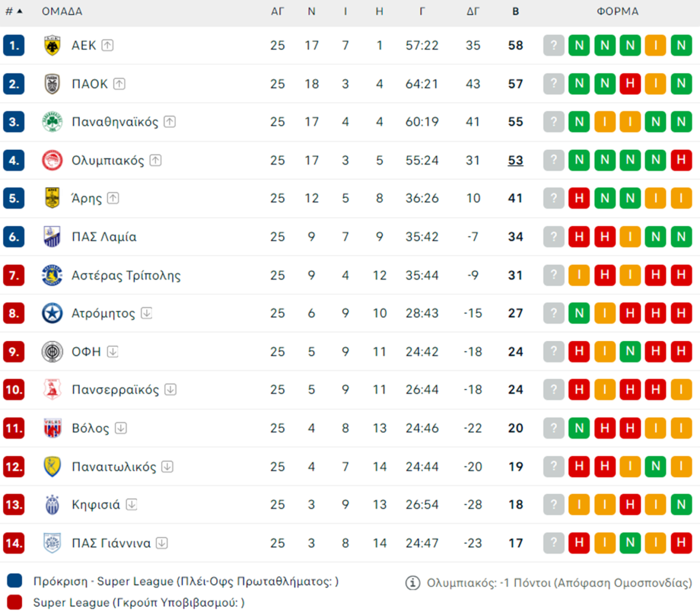The image size is (700, 612).
Task: Click the gray question-mark form box for AEK
Action: point(553,45)
